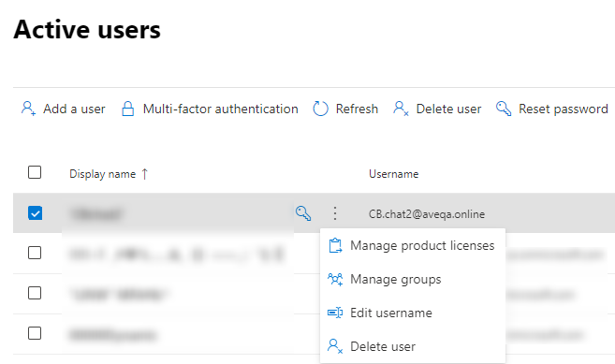The image size is (615, 364).
Task: Click the Add a user button
Action: tap(63, 109)
